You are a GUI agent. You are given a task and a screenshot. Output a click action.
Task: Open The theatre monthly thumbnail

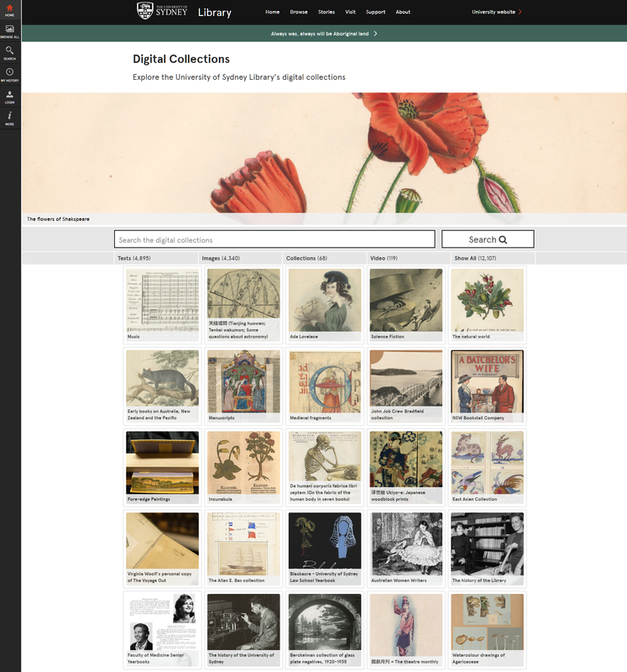[406, 630]
